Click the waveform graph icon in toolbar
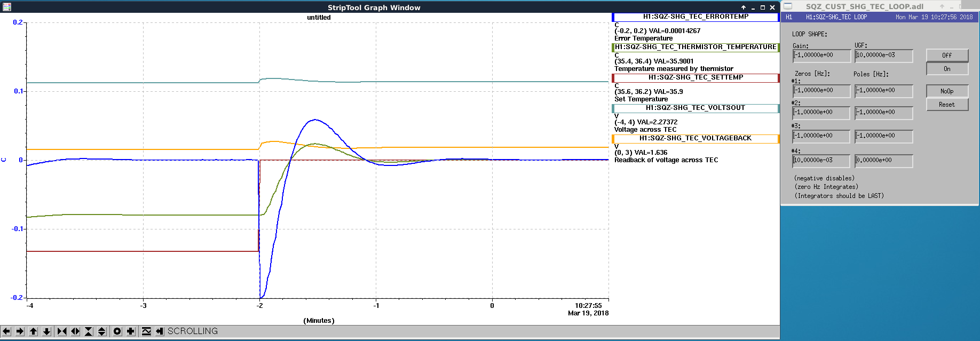Screen dimensions: 980x341 point(146,331)
